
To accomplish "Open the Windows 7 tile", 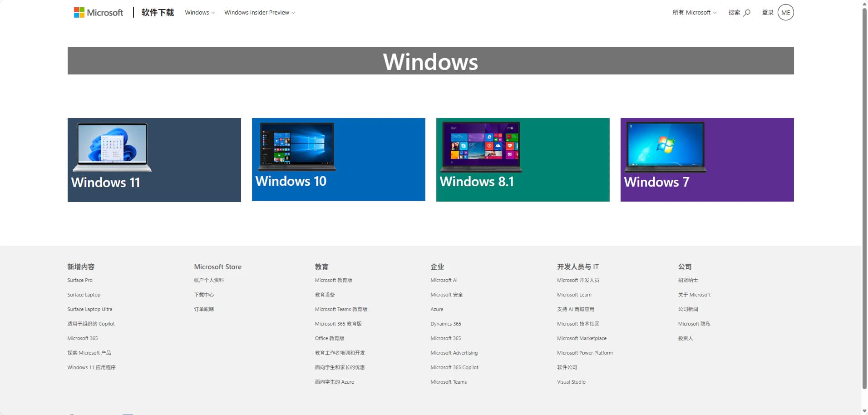I will pyautogui.click(x=707, y=160).
